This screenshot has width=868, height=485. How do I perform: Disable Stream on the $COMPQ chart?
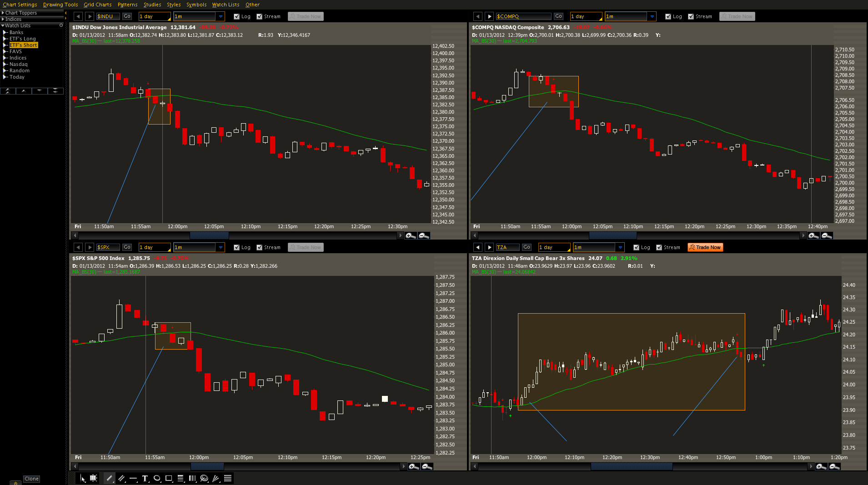tap(691, 16)
